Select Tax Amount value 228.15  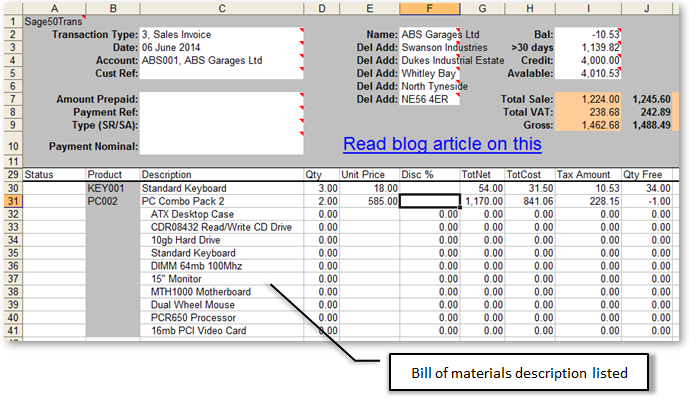pos(588,201)
